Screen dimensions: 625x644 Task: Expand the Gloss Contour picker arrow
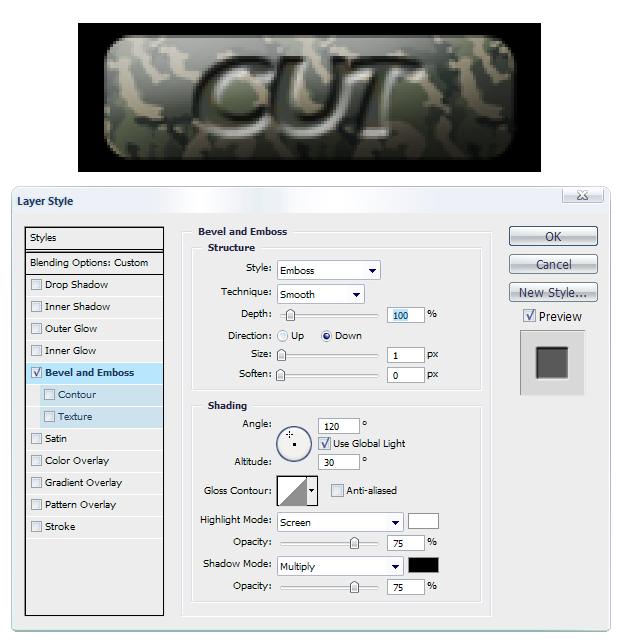312,491
